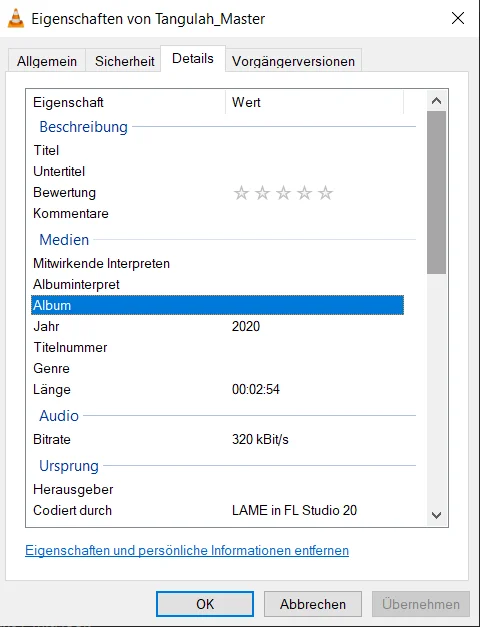Set rating to two stars

(262, 193)
